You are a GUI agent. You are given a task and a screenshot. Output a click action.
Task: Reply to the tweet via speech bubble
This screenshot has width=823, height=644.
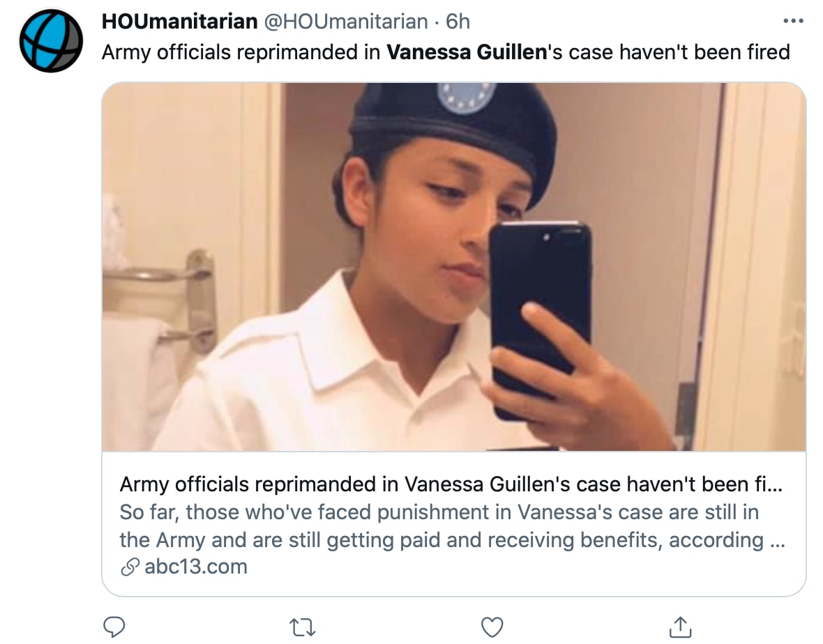(x=114, y=627)
